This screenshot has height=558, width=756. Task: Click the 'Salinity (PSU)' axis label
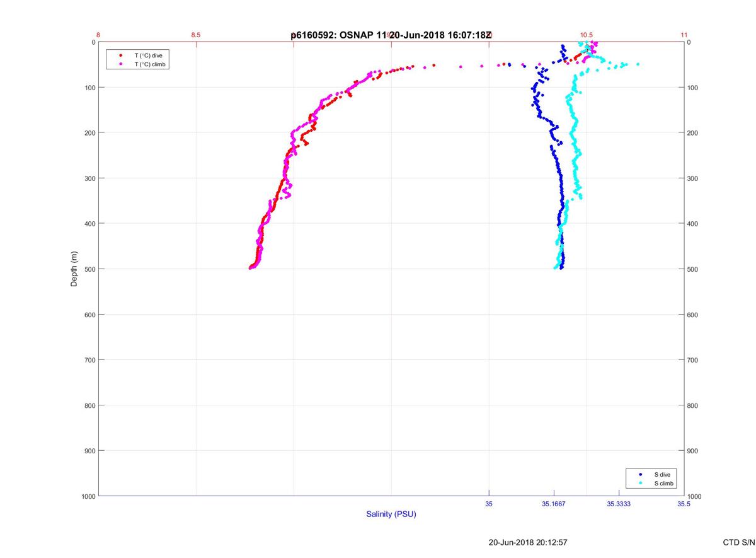[x=391, y=514]
